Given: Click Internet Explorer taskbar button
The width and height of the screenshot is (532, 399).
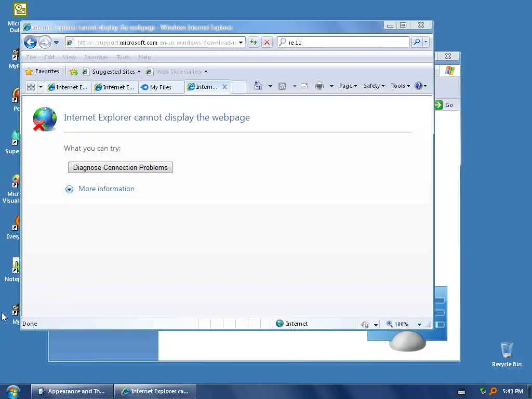Looking at the screenshot, I should pyautogui.click(x=155, y=391).
